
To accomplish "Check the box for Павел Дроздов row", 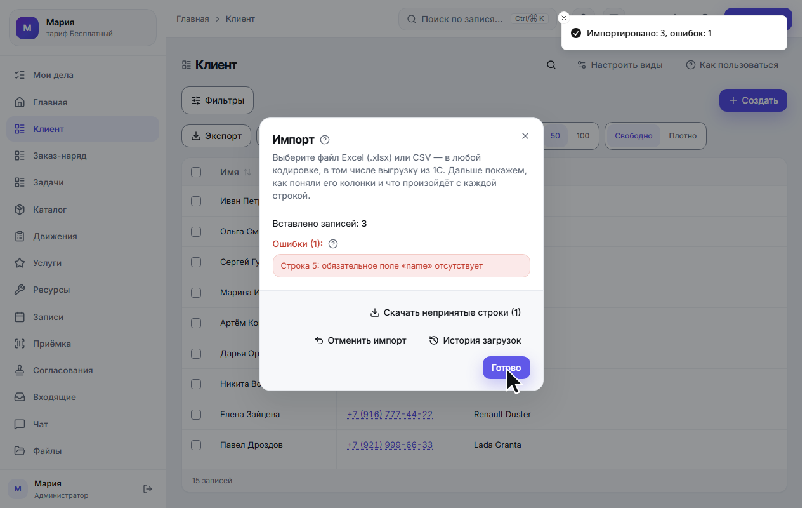I will 196,444.
